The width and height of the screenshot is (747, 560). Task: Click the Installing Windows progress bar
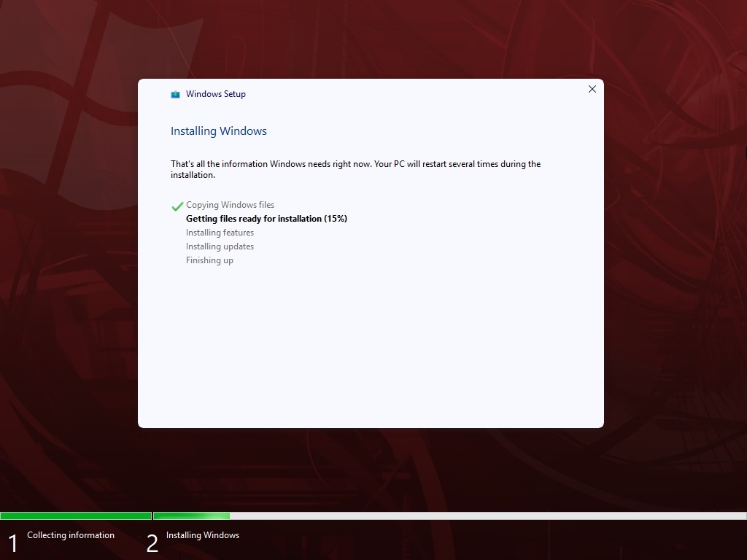pyautogui.click(x=449, y=516)
